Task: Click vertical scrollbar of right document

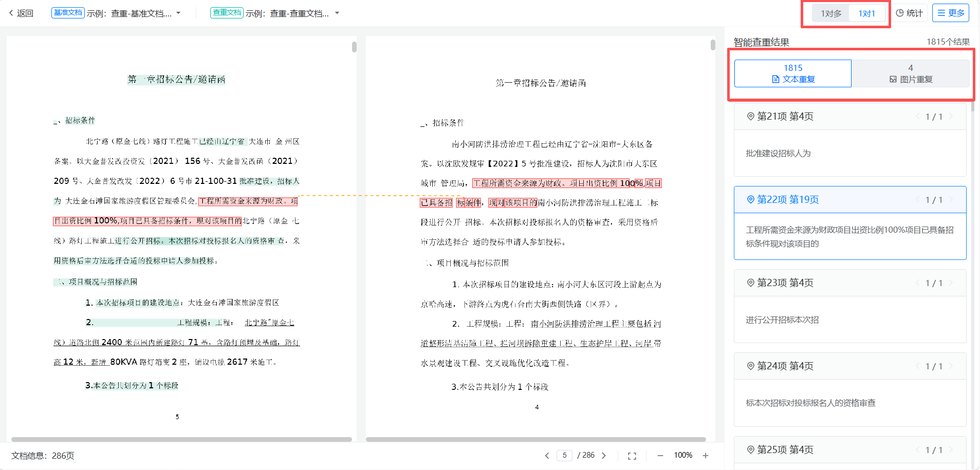Action: (x=713, y=45)
